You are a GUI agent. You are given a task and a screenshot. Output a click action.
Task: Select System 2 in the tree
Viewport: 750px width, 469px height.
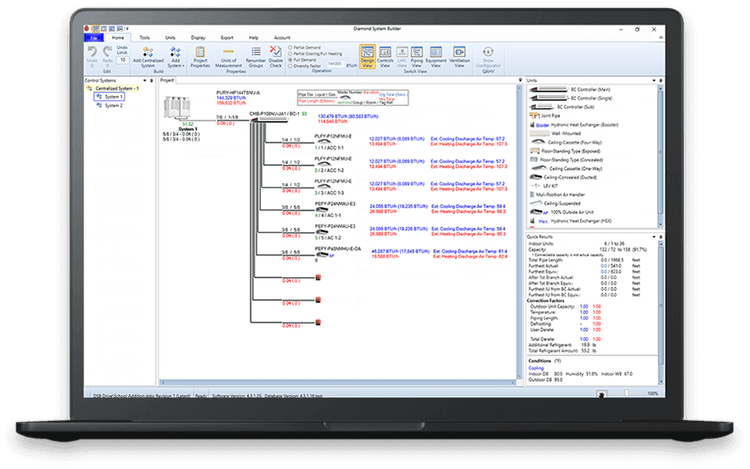click(x=114, y=104)
